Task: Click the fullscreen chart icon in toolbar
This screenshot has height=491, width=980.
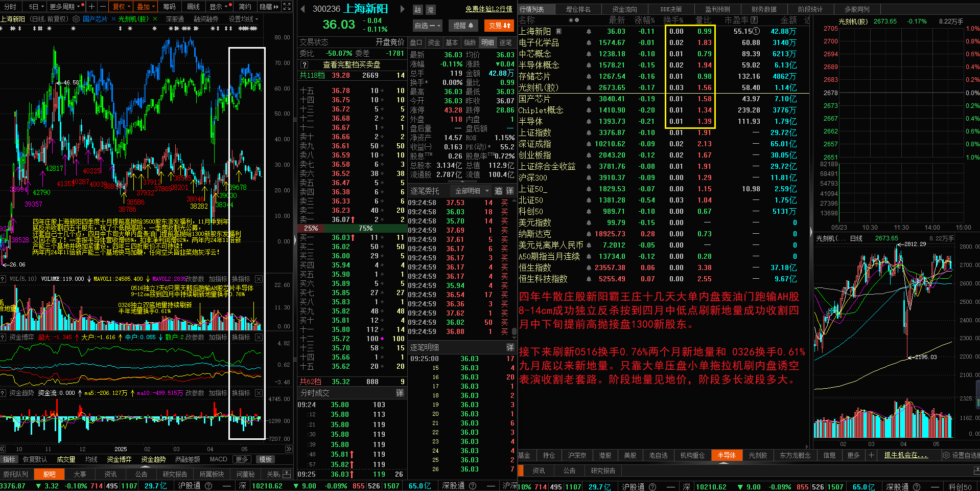Action: [287, 7]
